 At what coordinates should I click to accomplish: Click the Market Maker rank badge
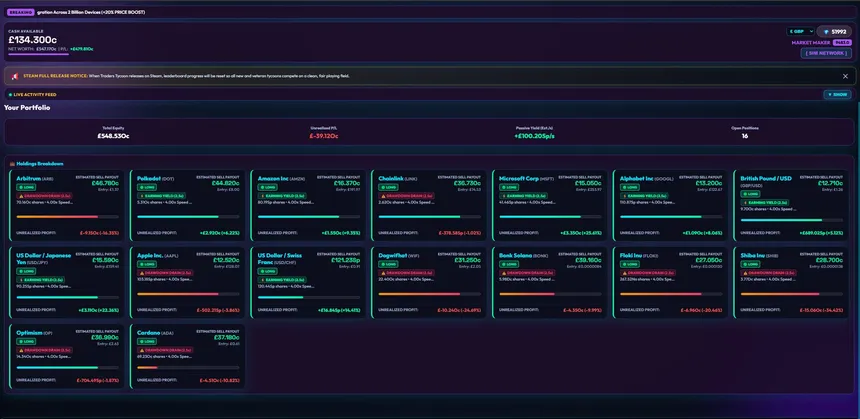pyautogui.click(x=842, y=42)
